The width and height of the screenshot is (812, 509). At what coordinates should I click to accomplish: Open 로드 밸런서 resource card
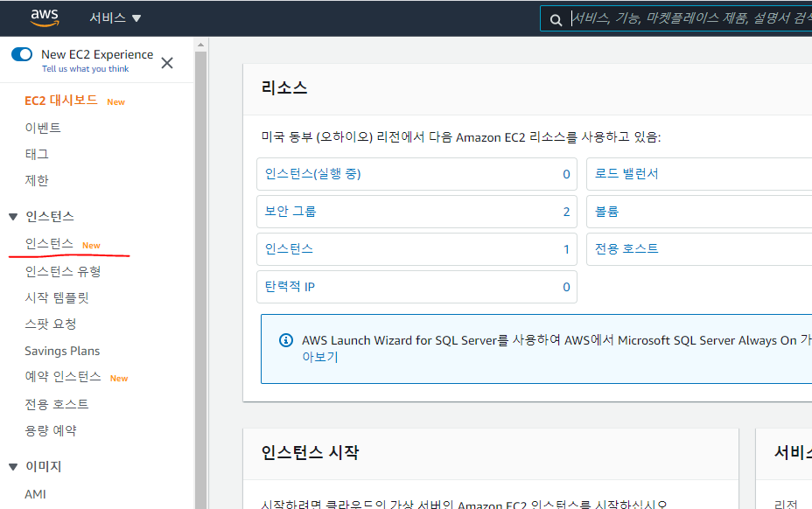pos(699,174)
